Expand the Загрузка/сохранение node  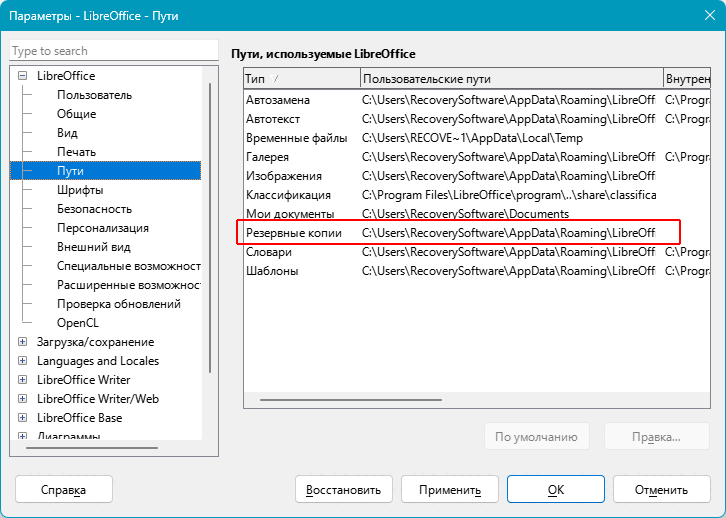pyautogui.click(x=22, y=342)
